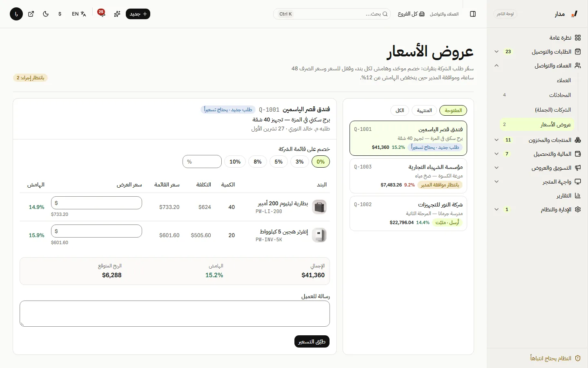Open المحادثات in sidebar
Screen dimensions: 588x368
tap(537, 95)
